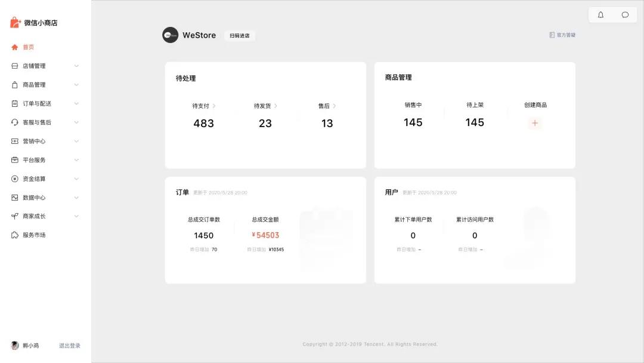Expand the 商品管理 chevron
This screenshot has width=644, height=363.
click(x=76, y=85)
